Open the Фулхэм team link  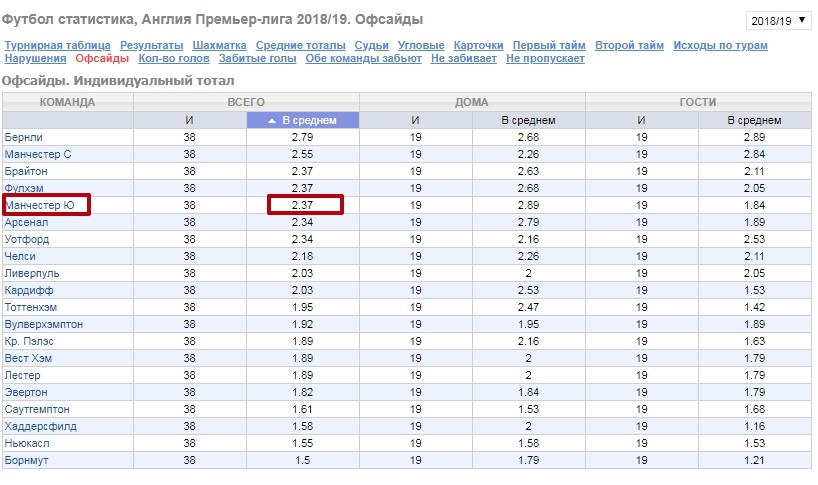point(24,188)
